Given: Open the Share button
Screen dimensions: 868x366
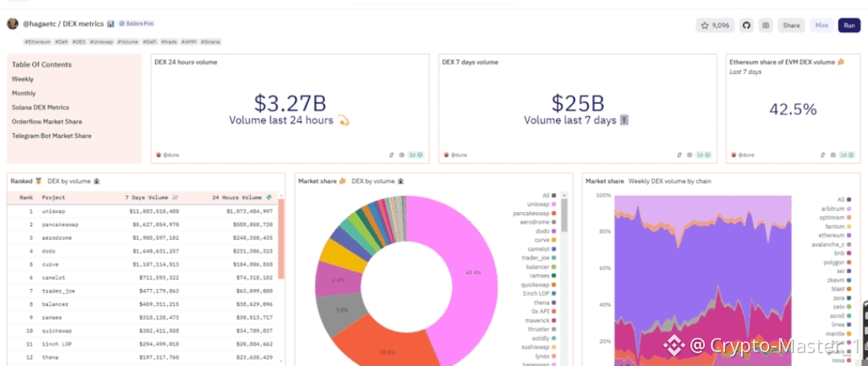Looking at the screenshot, I should pyautogui.click(x=791, y=26).
